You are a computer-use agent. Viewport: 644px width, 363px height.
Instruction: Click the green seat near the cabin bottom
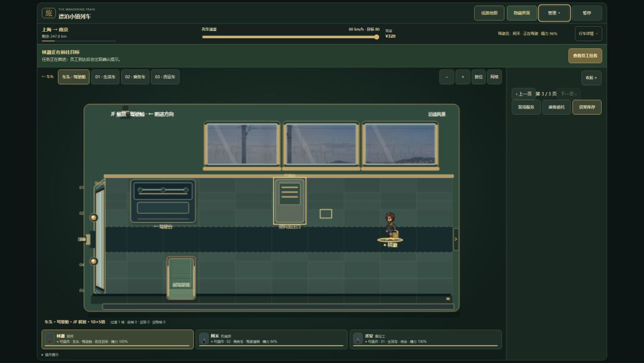pyautogui.click(x=181, y=278)
